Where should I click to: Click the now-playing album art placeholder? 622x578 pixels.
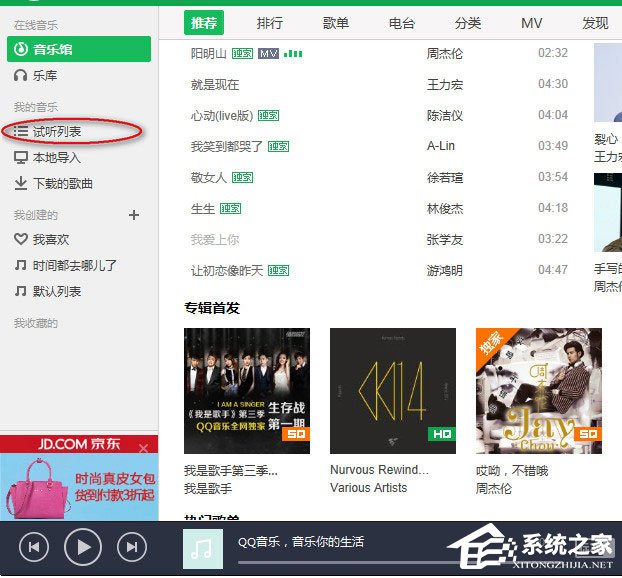coord(203,549)
